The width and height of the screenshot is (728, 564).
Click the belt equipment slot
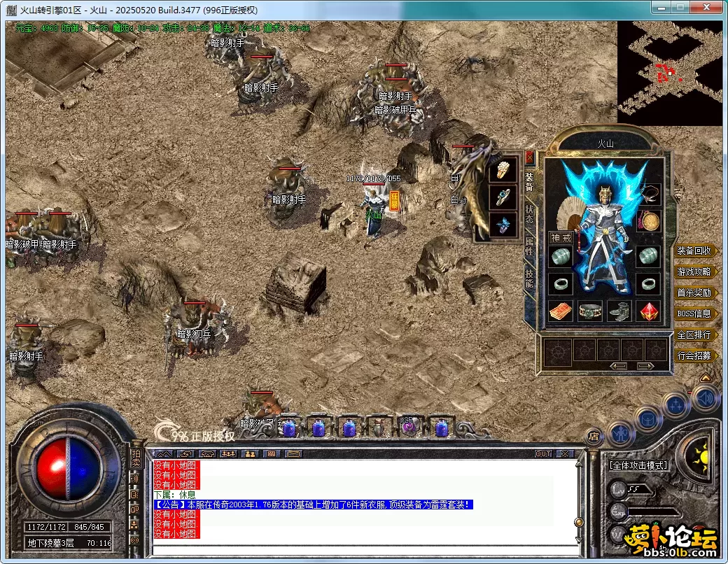(591, 311)
